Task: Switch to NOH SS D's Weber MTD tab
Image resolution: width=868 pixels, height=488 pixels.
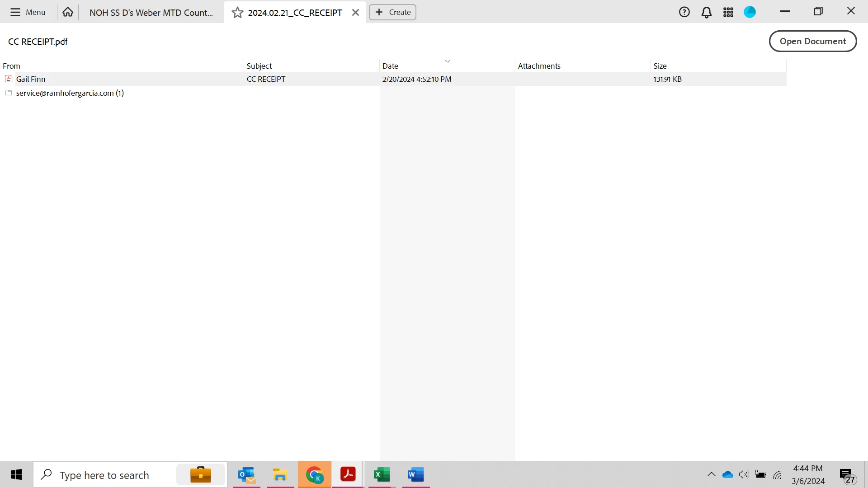Action: coord(151,13)
